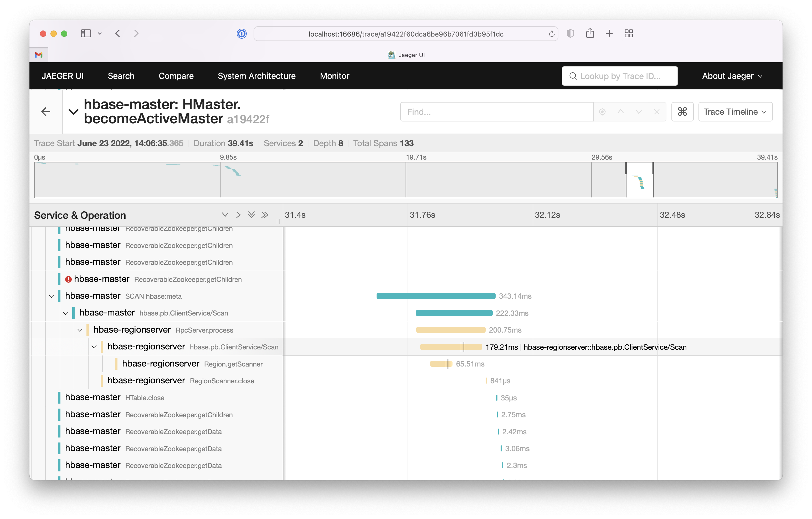812x519 pixels.
Task: Open the Trace Timeline view dropdown
Action: (x=735, y=112)
